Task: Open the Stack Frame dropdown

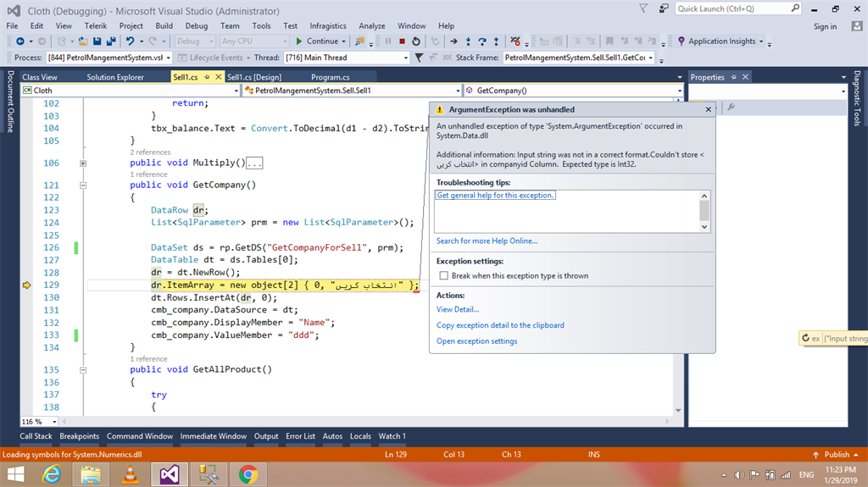Action: click(x=651, y=58)
